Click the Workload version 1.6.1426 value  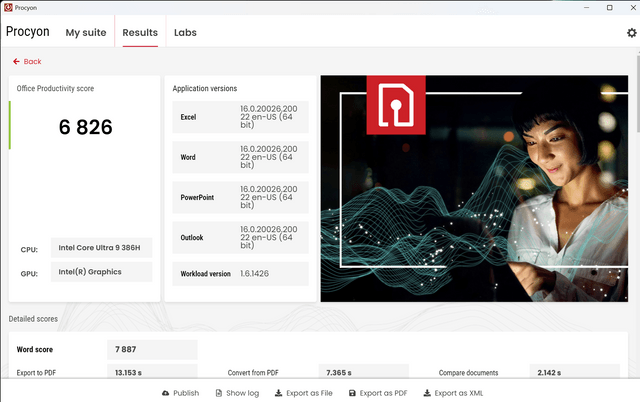point(254,273)
